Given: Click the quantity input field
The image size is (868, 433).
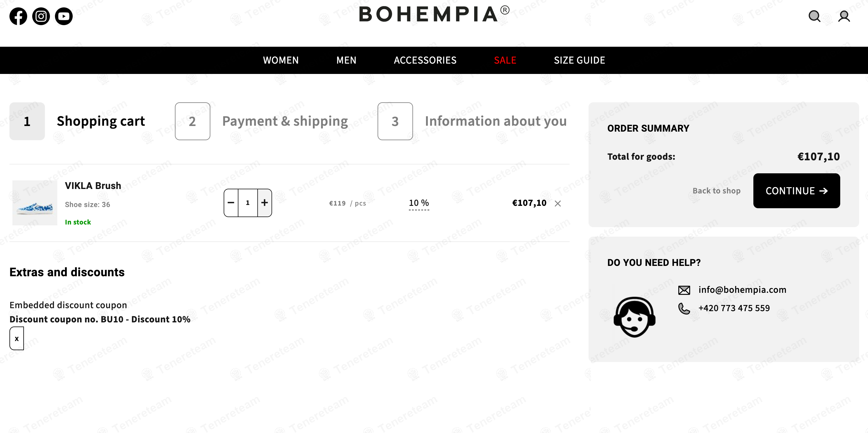Looking at the screenshot, I should coord(248,203).
